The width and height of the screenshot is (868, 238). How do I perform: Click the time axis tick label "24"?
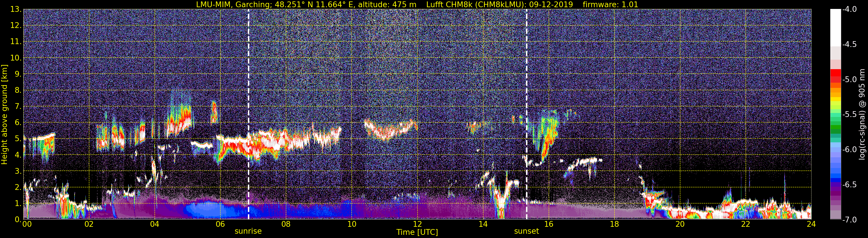[x=811, y=224]
